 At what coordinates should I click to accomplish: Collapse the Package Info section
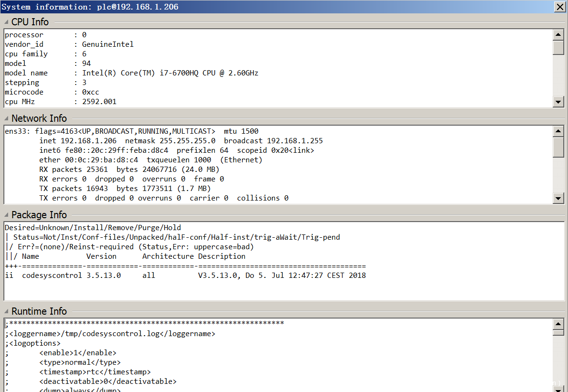(6, 215)
